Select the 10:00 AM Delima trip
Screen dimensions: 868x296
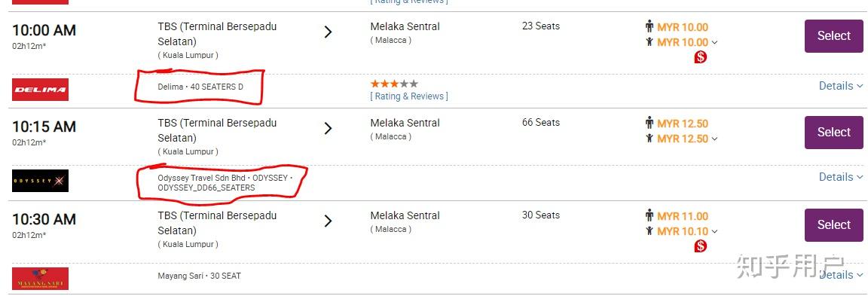833,36
